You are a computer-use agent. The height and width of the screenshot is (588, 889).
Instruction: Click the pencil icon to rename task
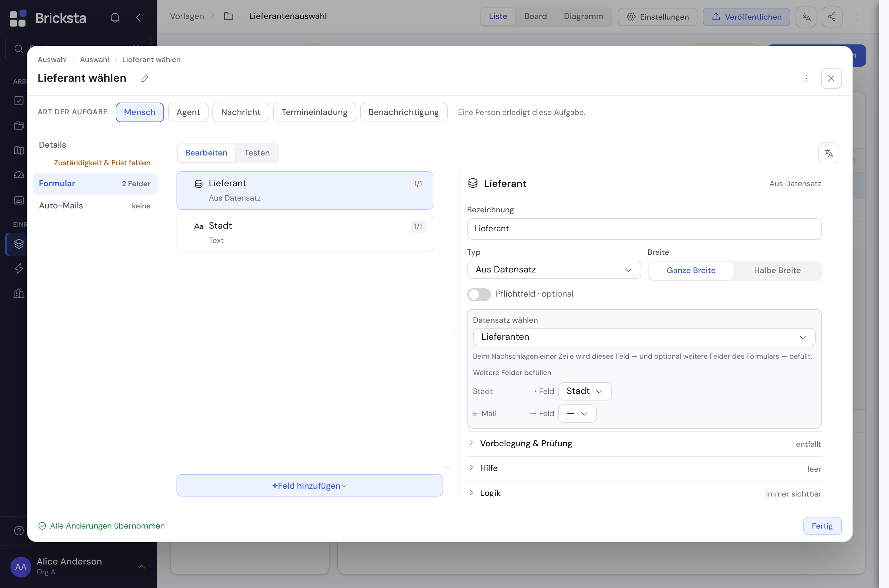tap(145, 78)
